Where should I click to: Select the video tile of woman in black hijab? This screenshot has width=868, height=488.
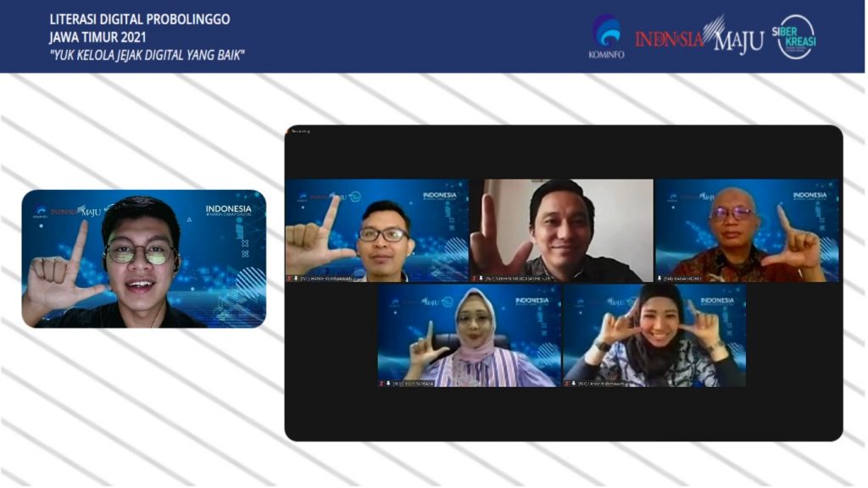[x=654, y=335]
